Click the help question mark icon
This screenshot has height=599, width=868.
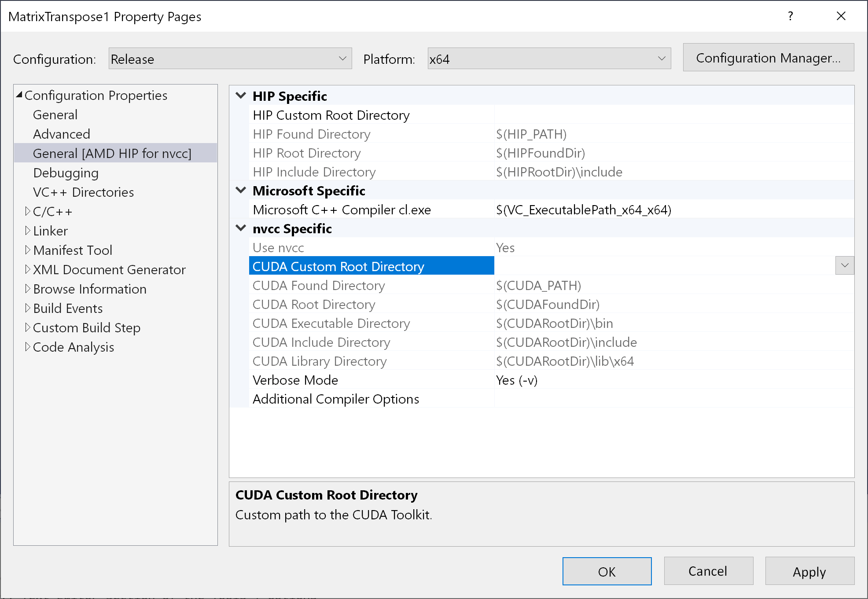coord(790,16)
